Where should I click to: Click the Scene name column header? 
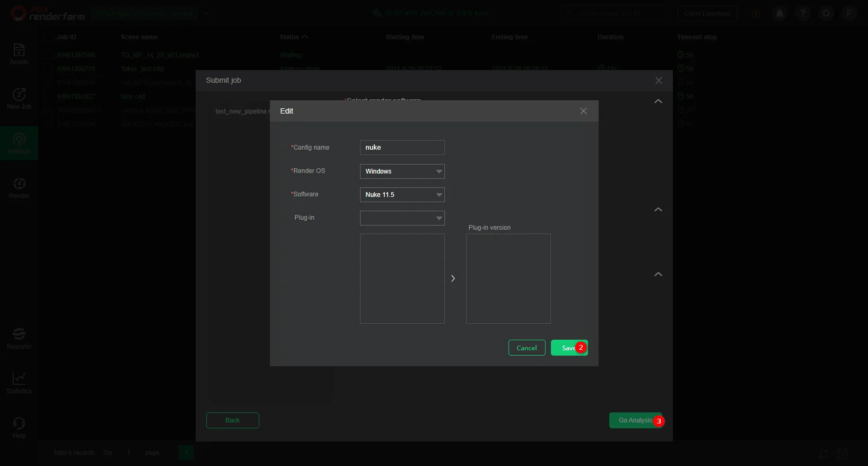[139, 37]
